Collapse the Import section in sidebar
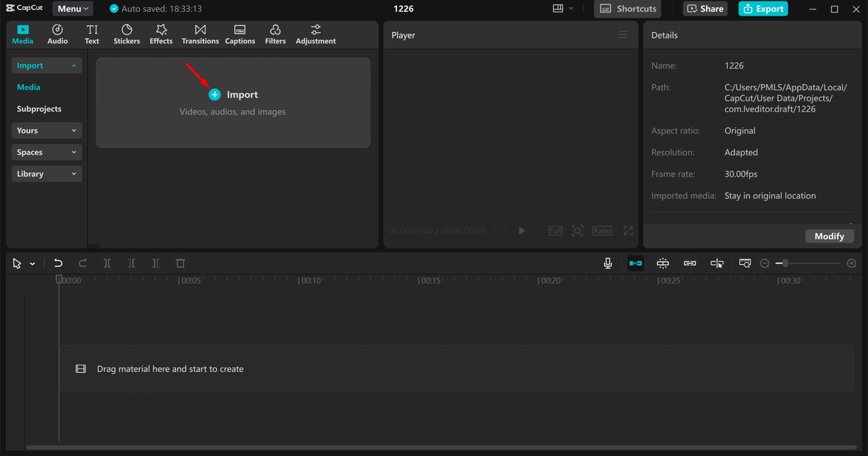868x456 pixels. pos(47,66)
